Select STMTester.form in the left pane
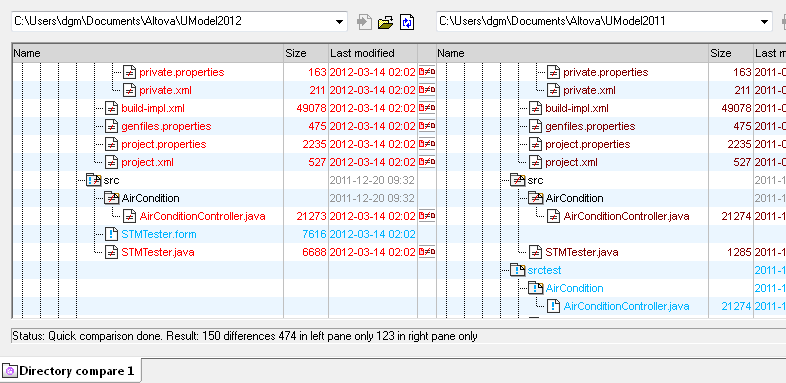 158,235
